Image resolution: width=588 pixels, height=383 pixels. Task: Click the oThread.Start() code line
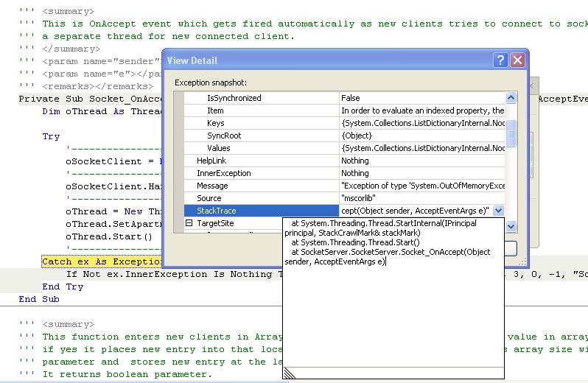coord(109,236)
